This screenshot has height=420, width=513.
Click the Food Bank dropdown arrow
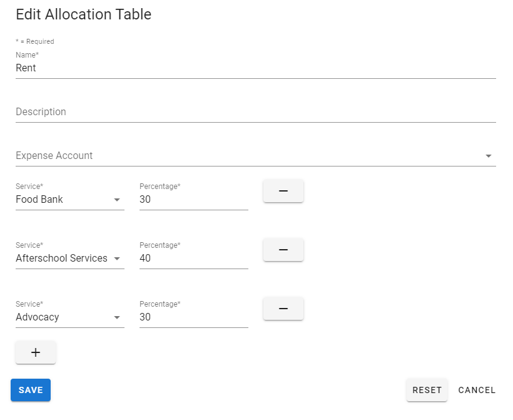(x=117, y=200)
